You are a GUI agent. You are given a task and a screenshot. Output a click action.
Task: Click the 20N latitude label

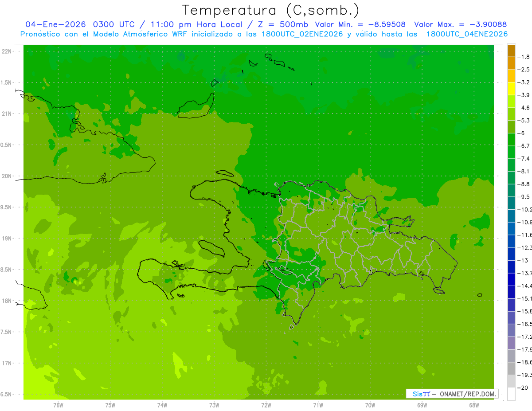click(8, 176)
